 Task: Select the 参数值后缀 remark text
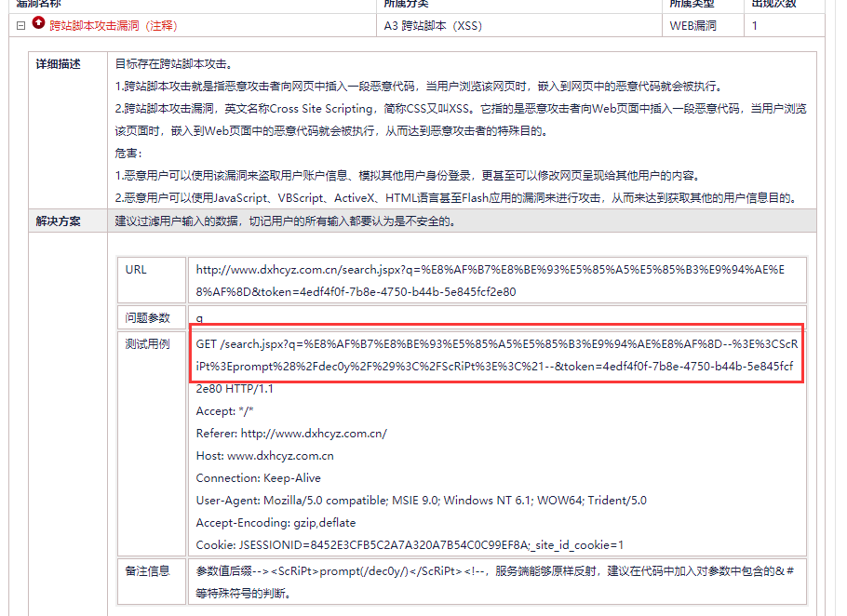click(495, 582)
